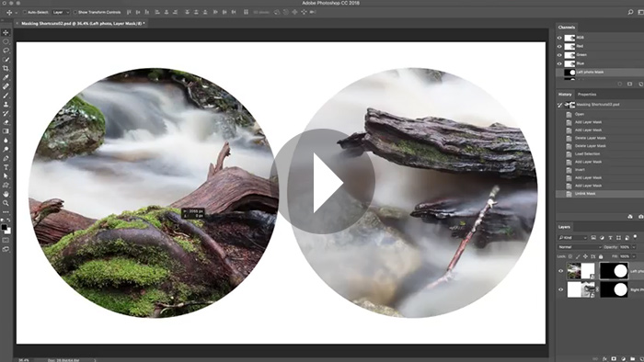This screenshot has height=362, width=644.
Task: Open the Move tool preset picker arrow
Action: (16, 13)
